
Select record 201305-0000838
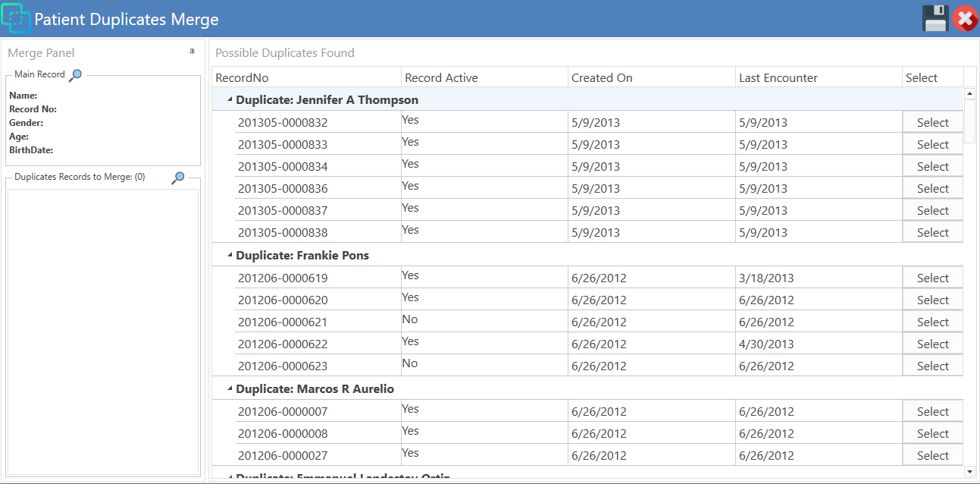932,232
